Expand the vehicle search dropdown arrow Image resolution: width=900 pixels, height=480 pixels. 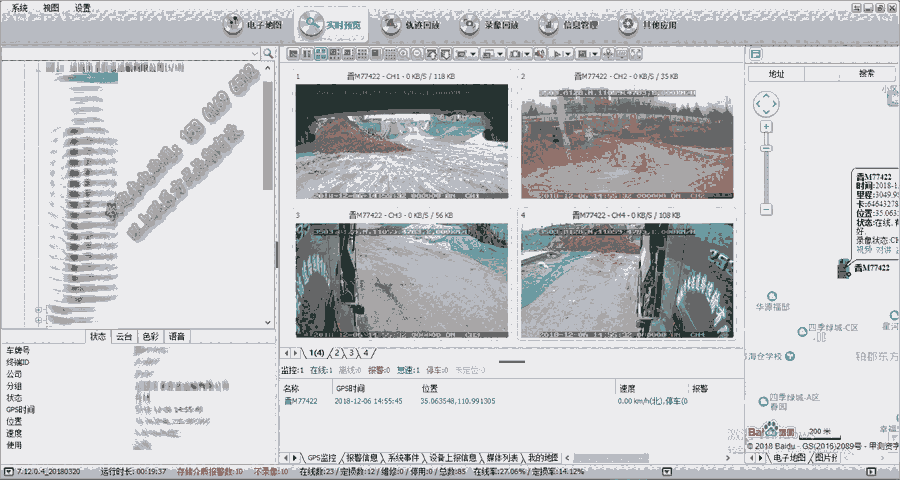point(256,52)
